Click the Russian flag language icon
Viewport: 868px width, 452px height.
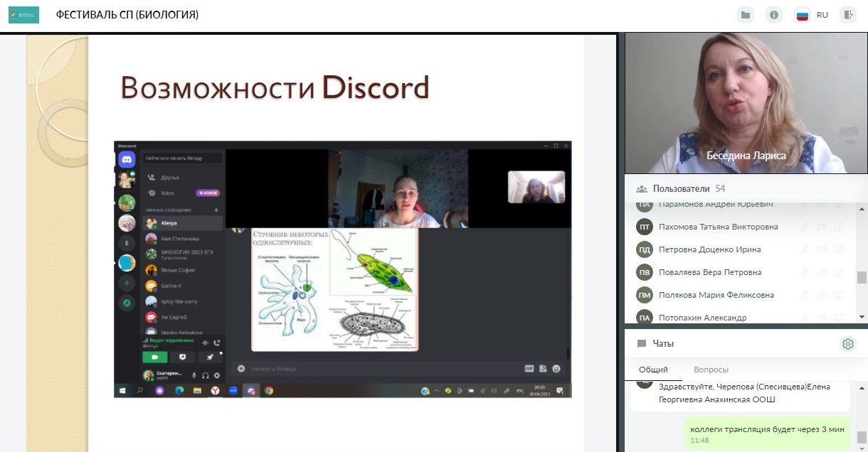(x=803, y=15)
